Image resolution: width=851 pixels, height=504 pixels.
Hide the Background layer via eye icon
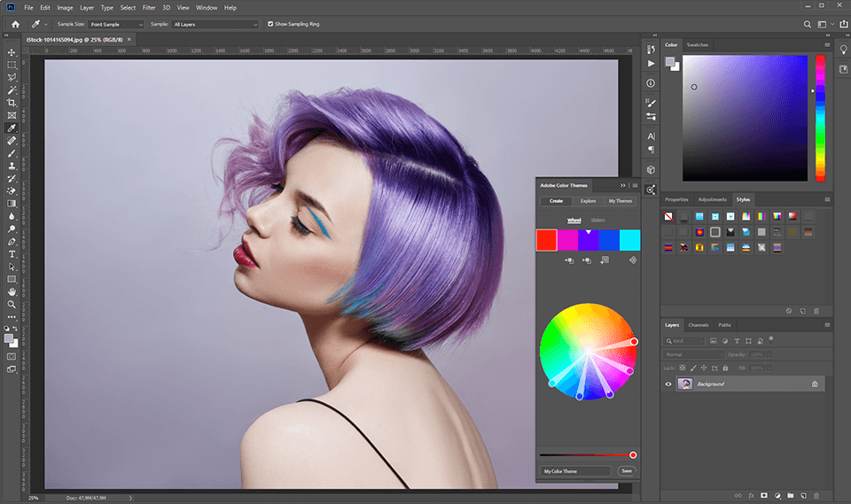click(x=668, y=384)
